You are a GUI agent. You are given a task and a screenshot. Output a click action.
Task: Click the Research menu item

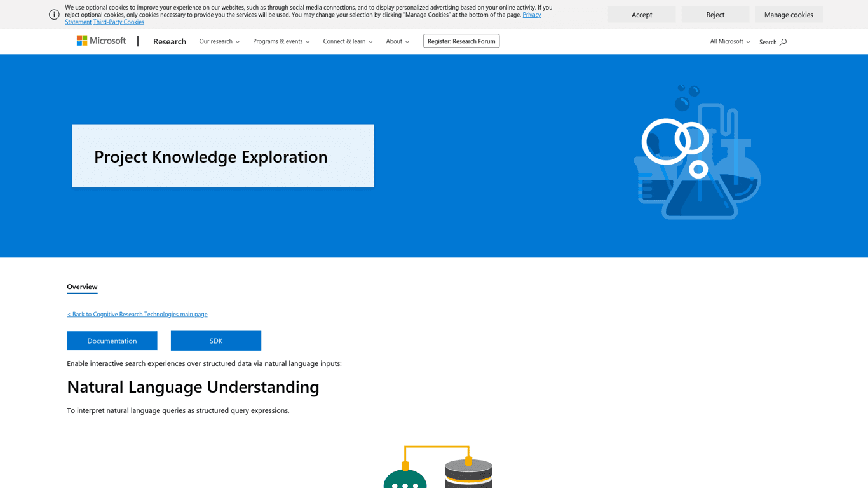pyautogui.click(x=169, y=41)
